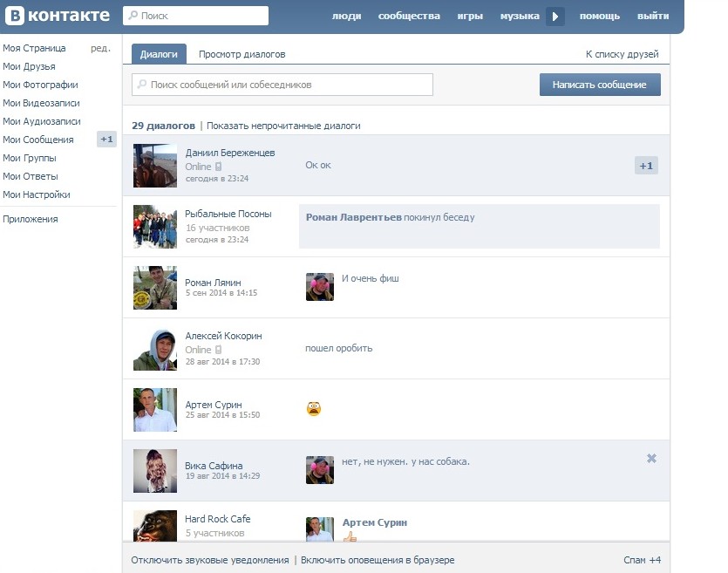728x573 pixels.
Task: Click shocked emoji in Артем Сурин dialog
Action: point(314,409)
